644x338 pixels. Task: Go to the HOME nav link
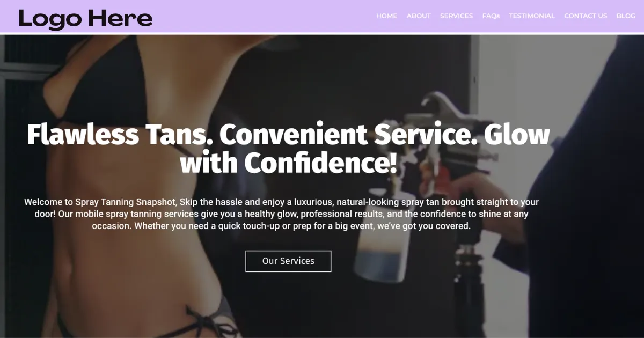pos(386,16)
